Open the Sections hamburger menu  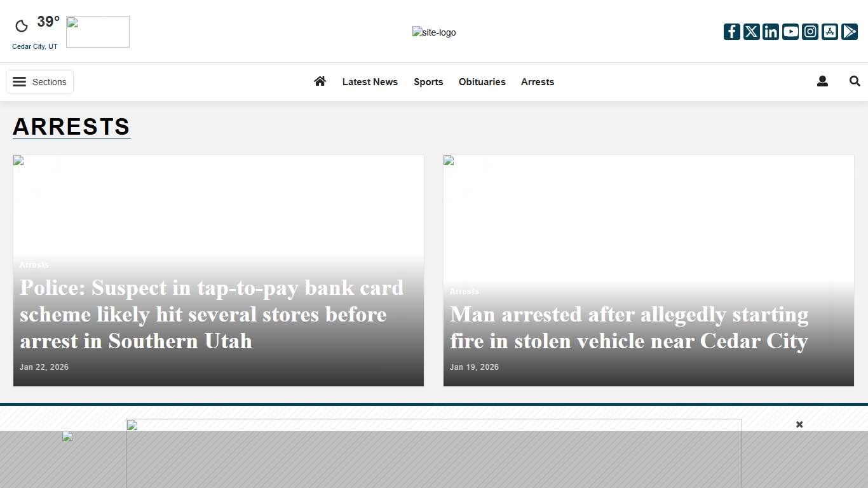point(39,81)
